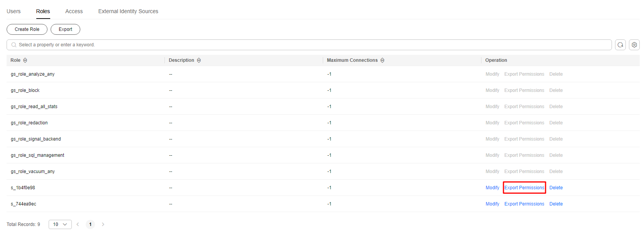Click the s_1b4f0e98 role name
Screen dimensions: 644x231
23,188
